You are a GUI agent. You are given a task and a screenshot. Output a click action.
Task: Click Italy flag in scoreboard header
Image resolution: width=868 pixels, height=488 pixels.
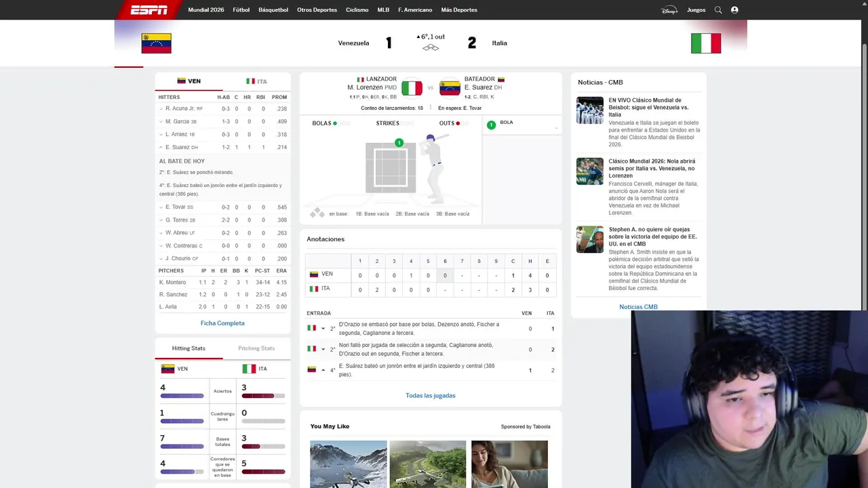[706, 43]
